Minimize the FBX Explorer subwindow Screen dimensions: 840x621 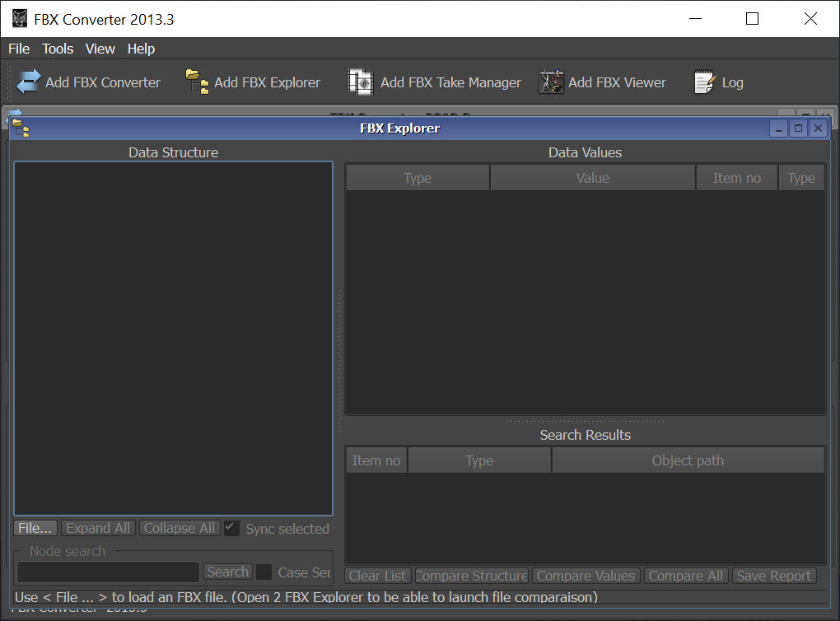pyautogui.click(x=778, y=128)
